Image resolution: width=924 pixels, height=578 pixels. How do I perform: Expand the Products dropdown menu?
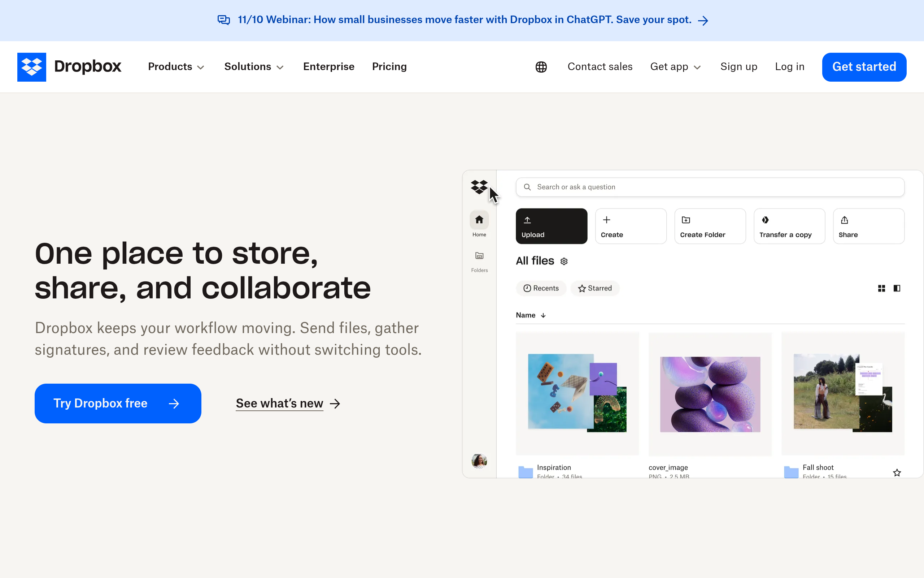(x=176, y=67)
